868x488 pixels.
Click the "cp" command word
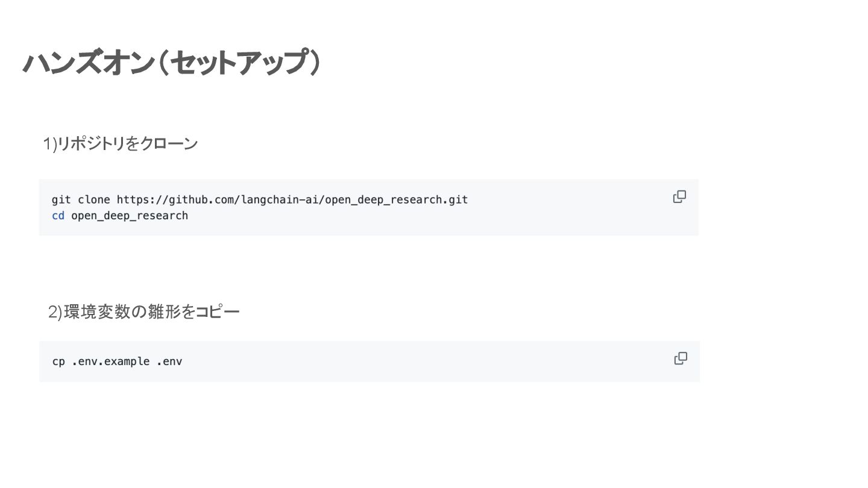coord(58,361)
